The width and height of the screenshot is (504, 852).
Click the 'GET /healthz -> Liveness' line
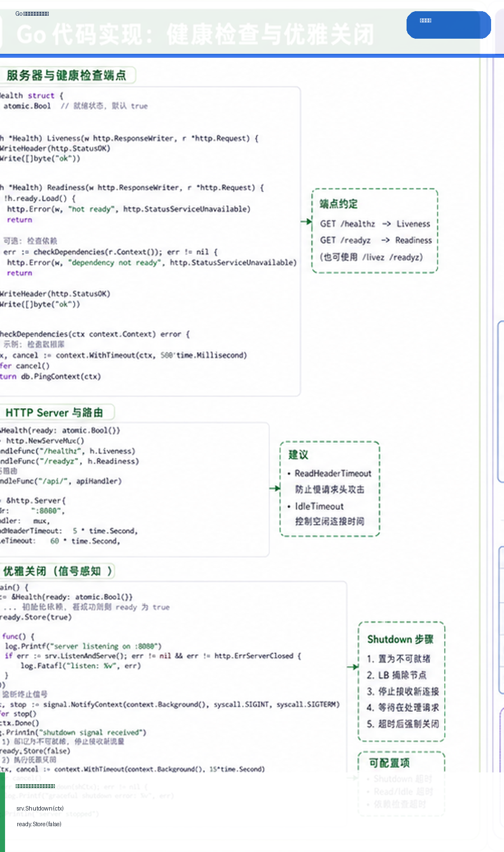tap(375, 224)
